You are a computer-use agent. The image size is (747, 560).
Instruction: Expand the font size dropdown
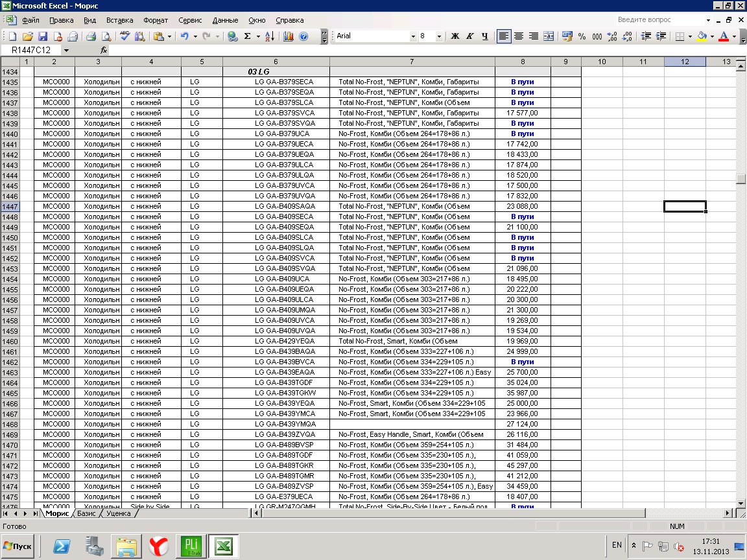[439, 36]
